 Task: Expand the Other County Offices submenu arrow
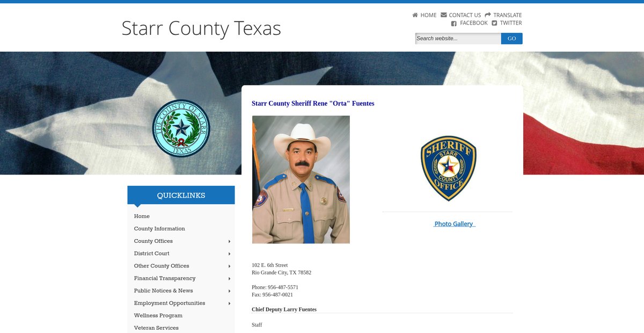point(230,266)
